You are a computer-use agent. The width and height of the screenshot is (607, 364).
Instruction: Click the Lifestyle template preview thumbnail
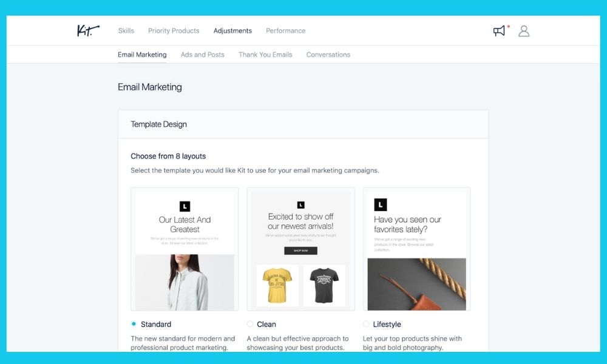point(416,249)
